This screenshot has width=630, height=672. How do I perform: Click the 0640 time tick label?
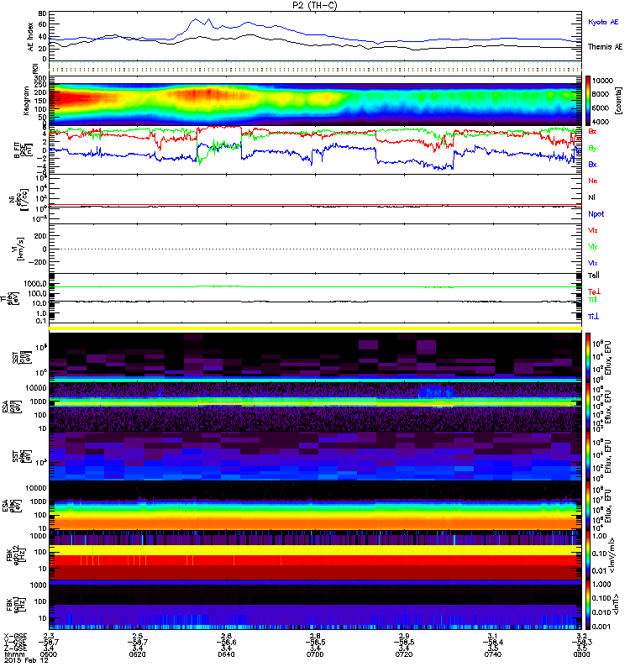tap(226, 654)
